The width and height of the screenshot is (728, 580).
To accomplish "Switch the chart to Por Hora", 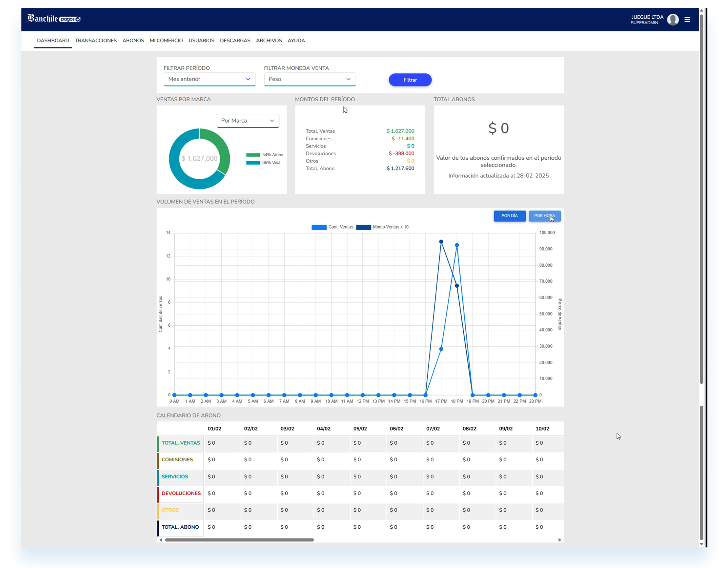I will tap(545, 216).
